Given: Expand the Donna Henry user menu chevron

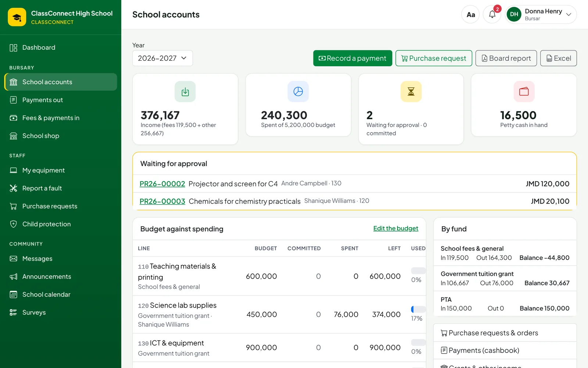Looking at the screenshot, I should pos(569,15).
